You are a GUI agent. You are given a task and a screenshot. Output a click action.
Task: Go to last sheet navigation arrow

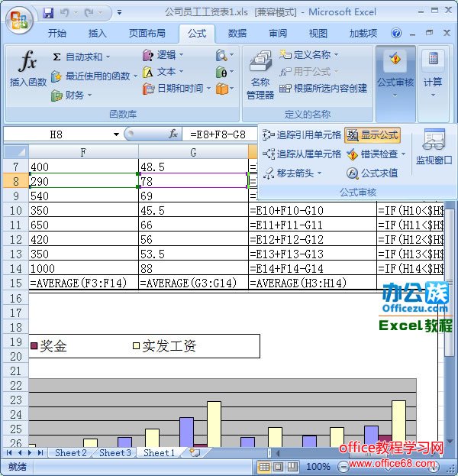[40, 453]
